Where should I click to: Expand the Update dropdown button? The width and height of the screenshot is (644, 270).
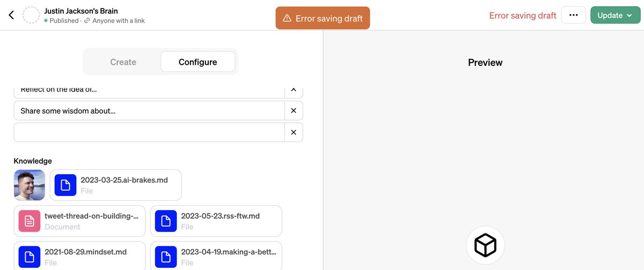[x=615, y=15]
